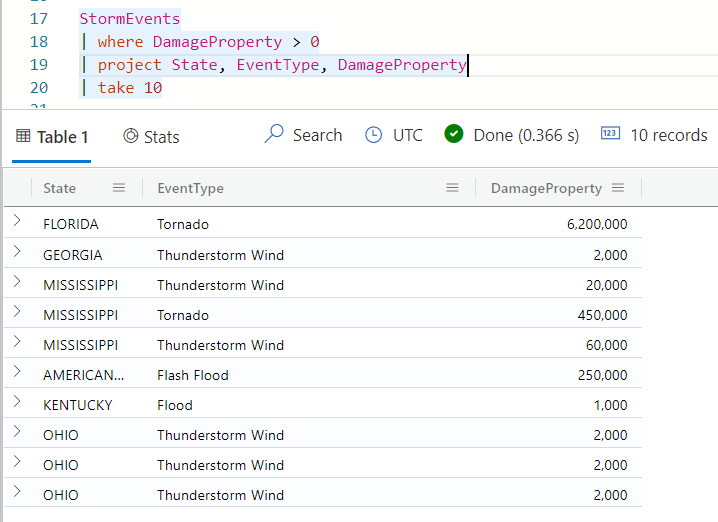Change the UTC timezone setting
This screenshot has height=522, width=718.
(x=408, y=135)
